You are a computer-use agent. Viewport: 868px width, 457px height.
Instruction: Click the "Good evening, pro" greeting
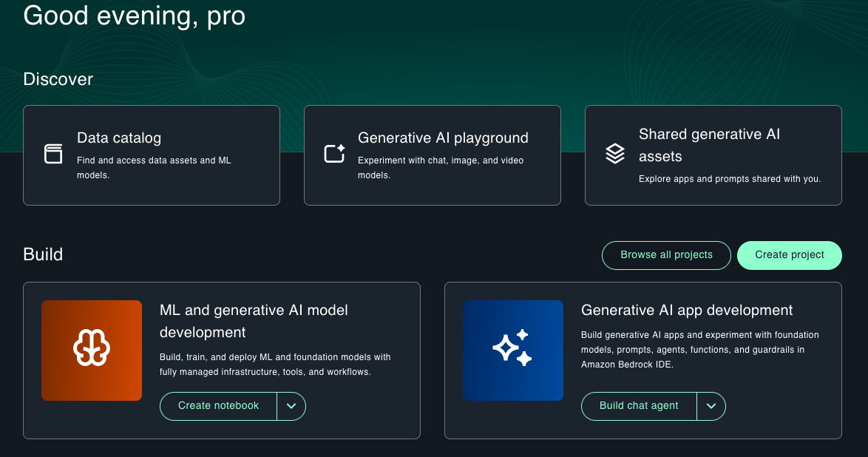[135, 16]
